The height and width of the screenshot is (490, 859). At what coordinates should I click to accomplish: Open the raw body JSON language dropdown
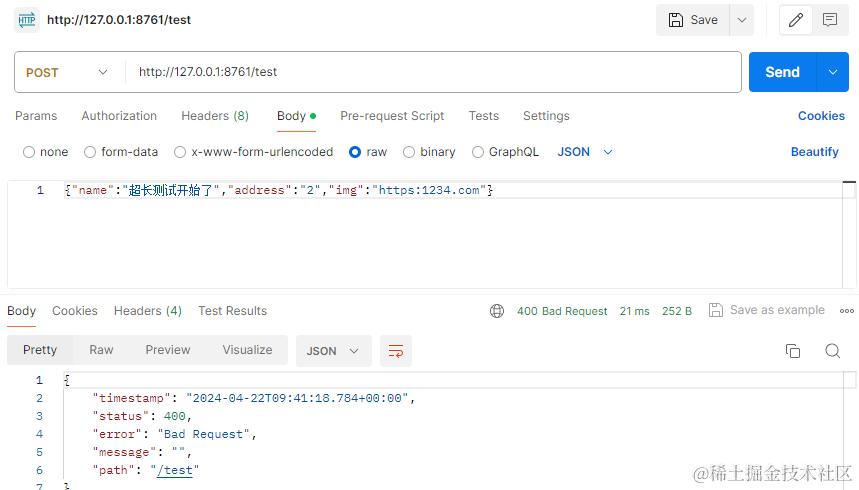pyautogui.click(x=585, y=152)
